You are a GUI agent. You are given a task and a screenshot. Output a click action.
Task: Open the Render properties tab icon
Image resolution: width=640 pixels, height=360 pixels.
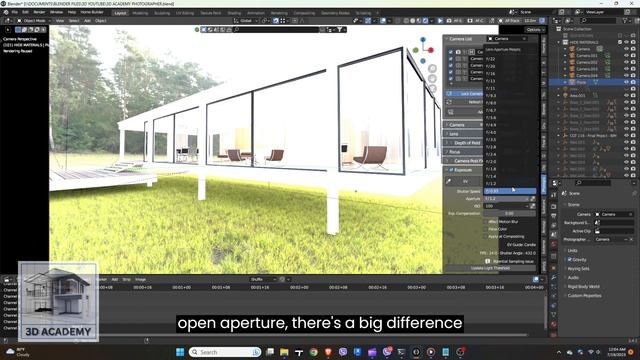(553, 206)
